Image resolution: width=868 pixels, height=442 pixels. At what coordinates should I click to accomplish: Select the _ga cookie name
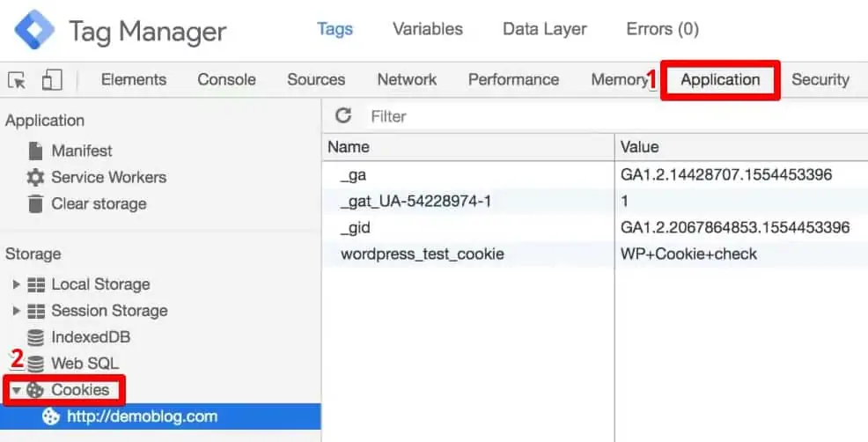click(353, 175)
